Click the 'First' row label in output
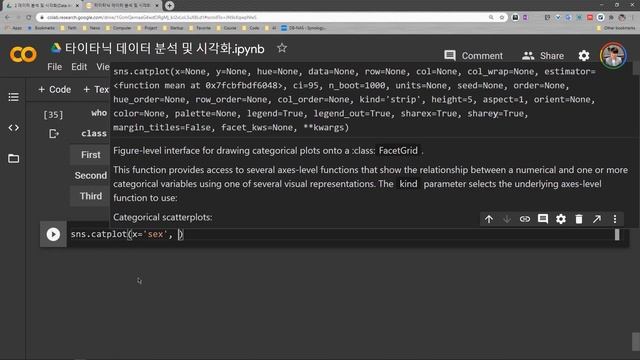The height and width of the screenshot is (360, 640). click(x=91, y=155)
